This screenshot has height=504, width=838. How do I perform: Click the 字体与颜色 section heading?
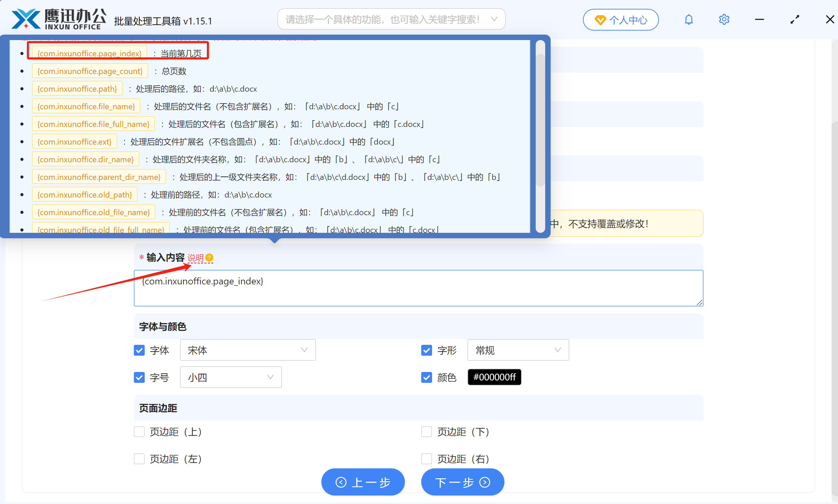(x=162, y=327)
